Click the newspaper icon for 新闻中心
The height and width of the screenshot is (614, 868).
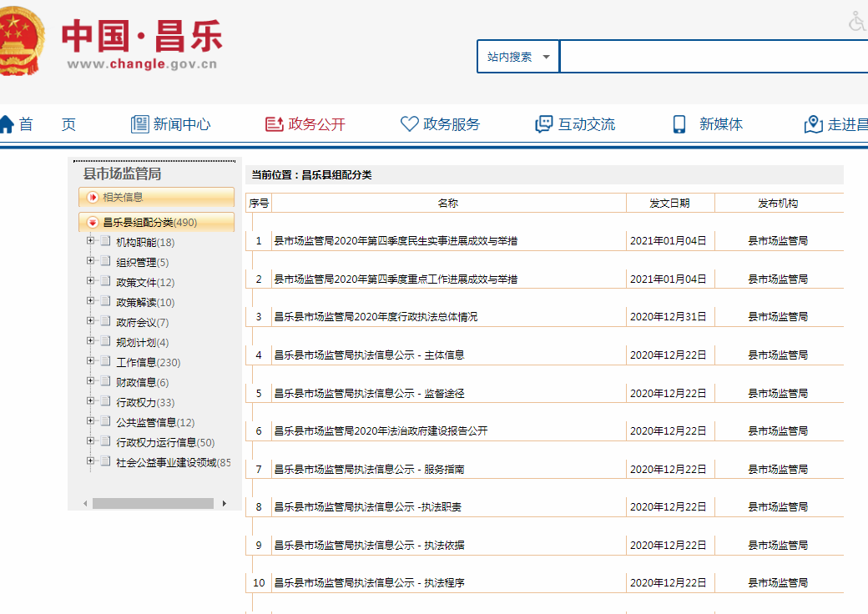pyautogui.click(x=139, y=124)
